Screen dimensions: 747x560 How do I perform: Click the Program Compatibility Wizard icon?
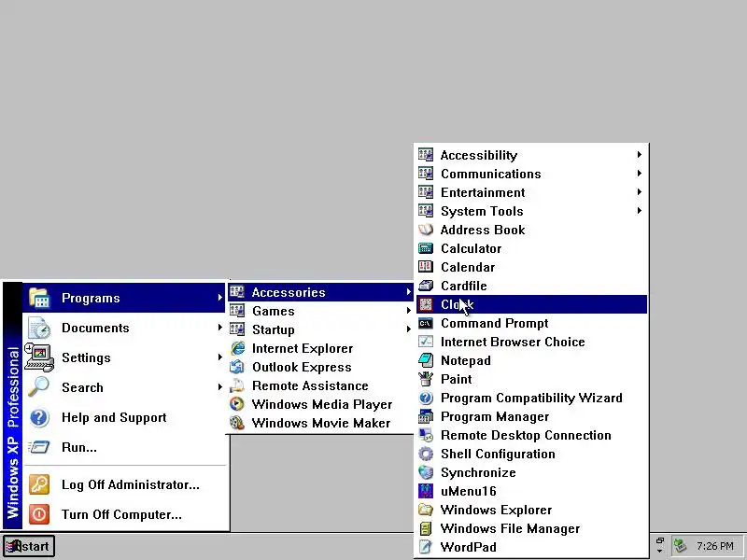426,398
